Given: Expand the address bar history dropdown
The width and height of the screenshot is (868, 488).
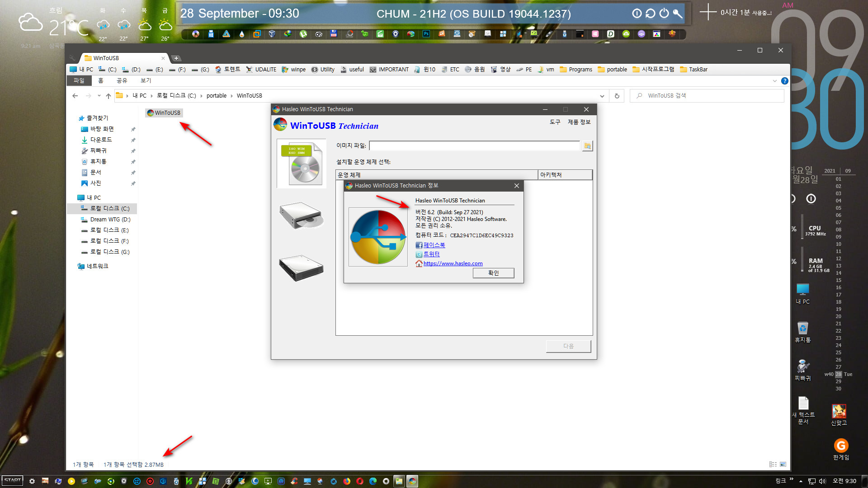Looking at the screenshot, I should 602,96.
